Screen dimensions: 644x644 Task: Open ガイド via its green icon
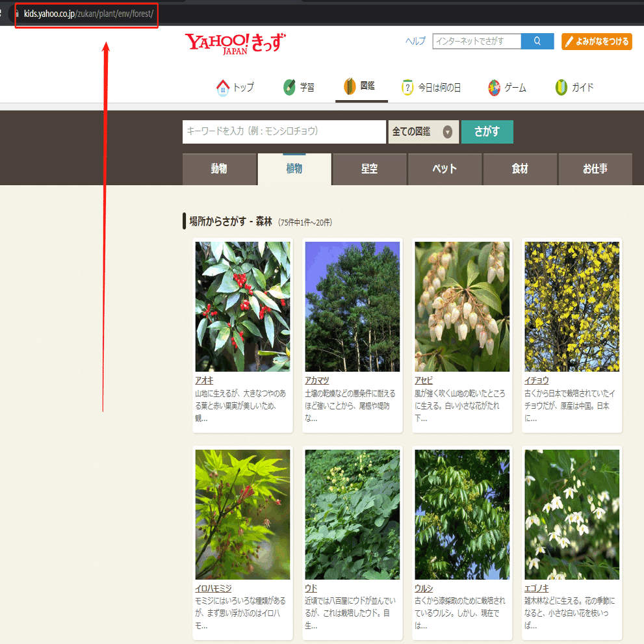(560, 86)
